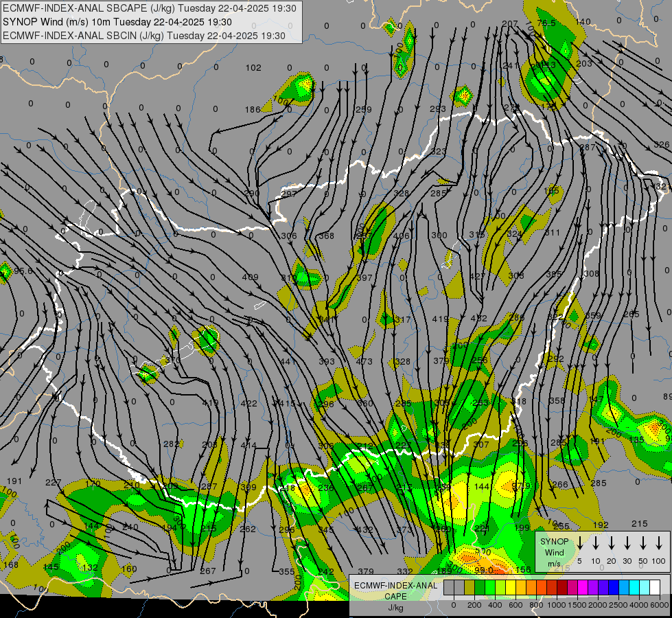The image size is (672, 618).
Task: Click the legend scale value 1000
Action: (x=557, y=605)
